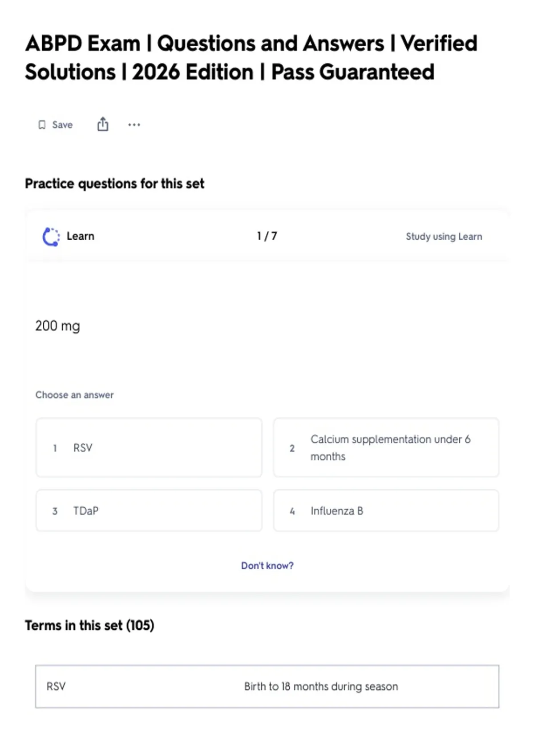Click answer number 2 badge

[292, 448]
